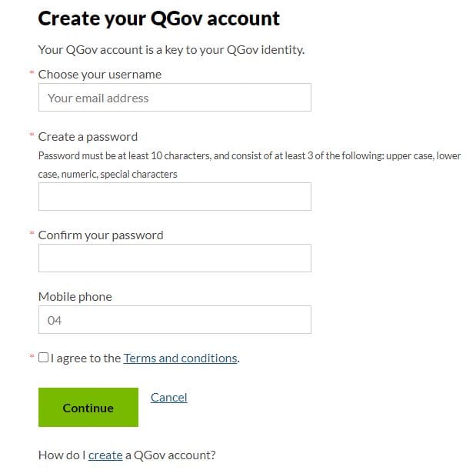
Task: Click the green Continue button
Action: click(88, 407)
